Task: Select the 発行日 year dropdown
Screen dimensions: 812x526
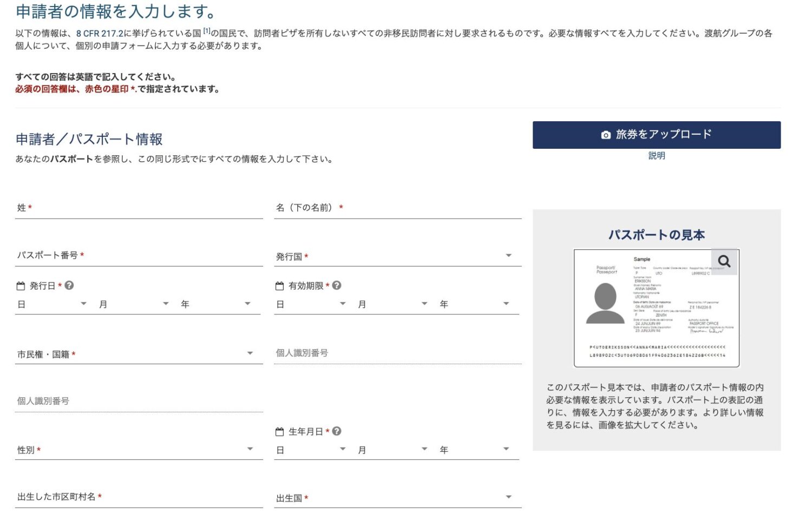Action: click(x=215, y=305)
